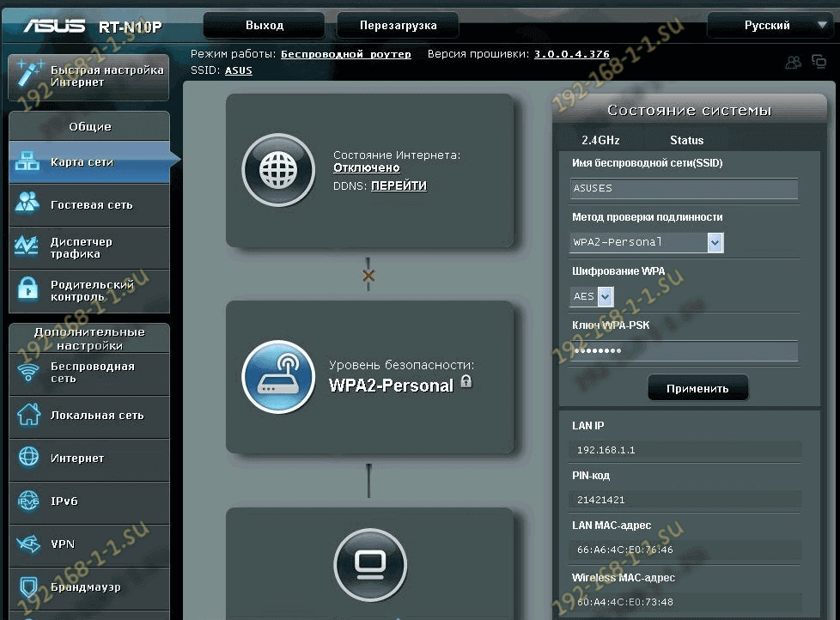The height and width of the screenshot is (620, 840).
Task: Click the SSID name input field
Action: point(684,189)
